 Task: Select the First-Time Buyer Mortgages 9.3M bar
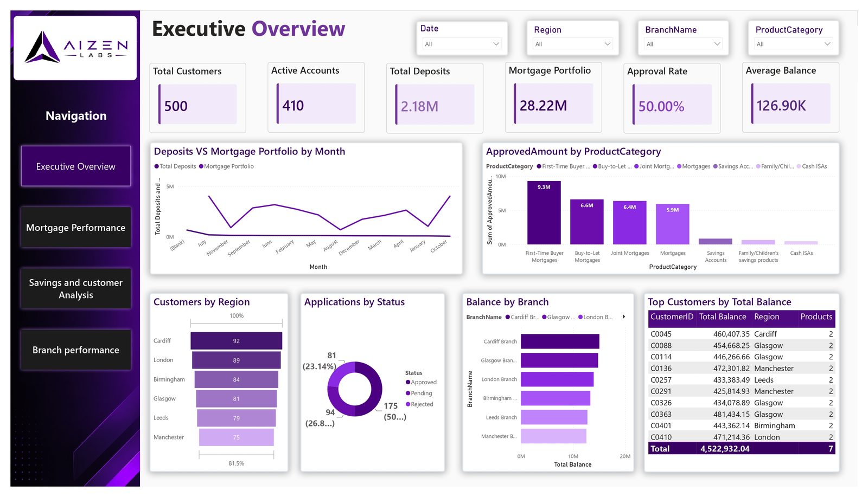pos(544,213)
